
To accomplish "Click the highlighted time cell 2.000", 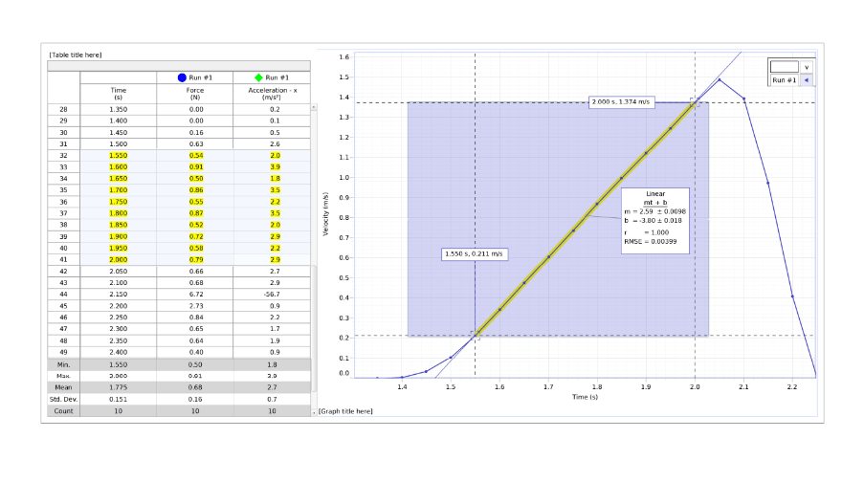I will click(118, 260).
